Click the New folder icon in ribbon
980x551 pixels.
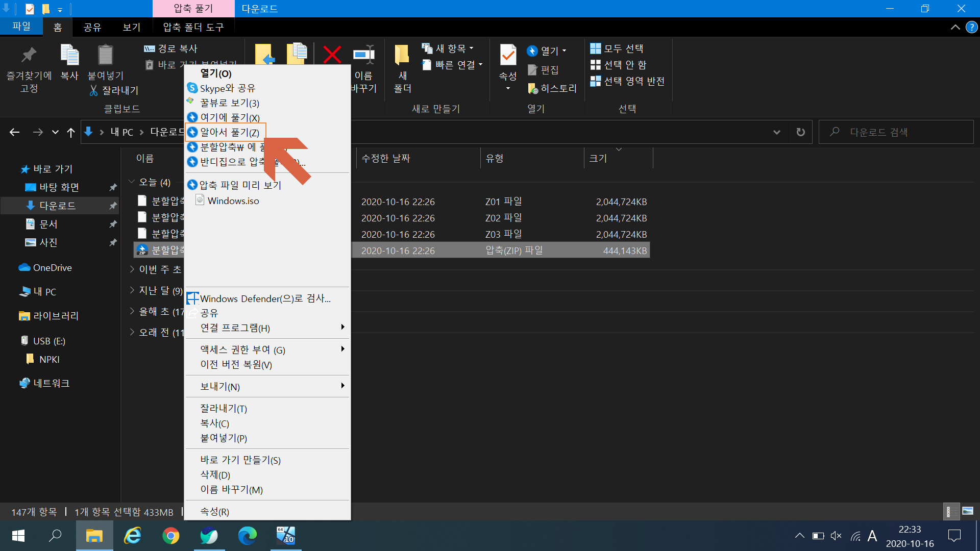[x=402, y=55]
